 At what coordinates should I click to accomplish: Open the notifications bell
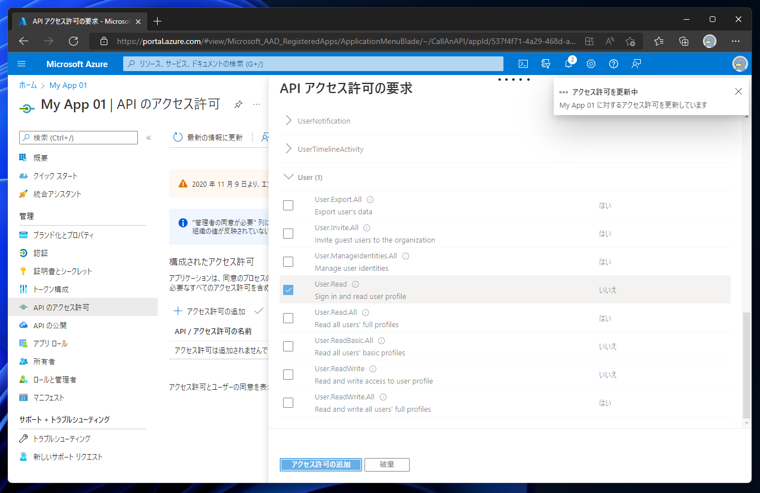568,64
